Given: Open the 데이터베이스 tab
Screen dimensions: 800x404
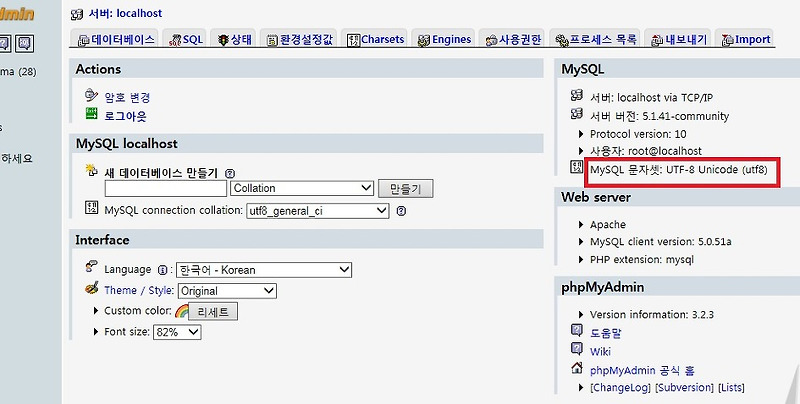Looking at the screenshot, I should click(x=115, y=39).
